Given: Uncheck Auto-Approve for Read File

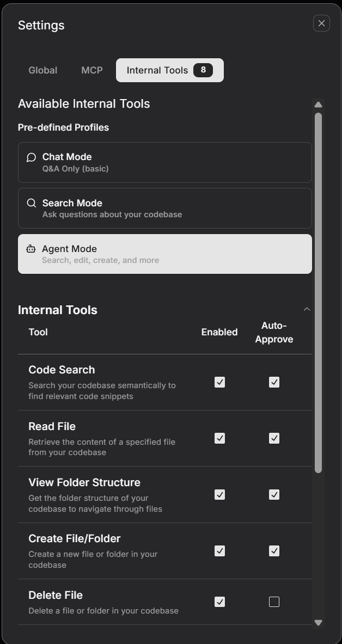Looking at the screenshot, I should click(x=274, y=438).
